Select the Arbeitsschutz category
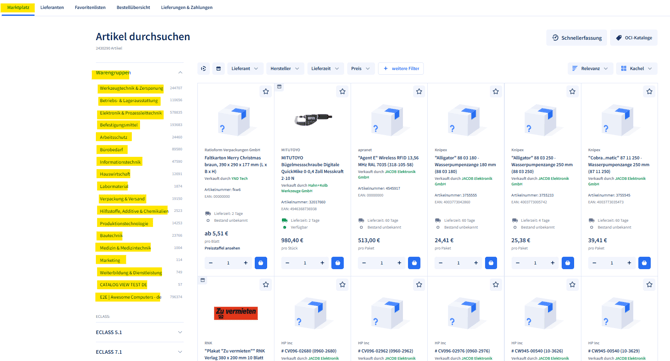Screen dimensions: 670x361 tap(113, 137)
